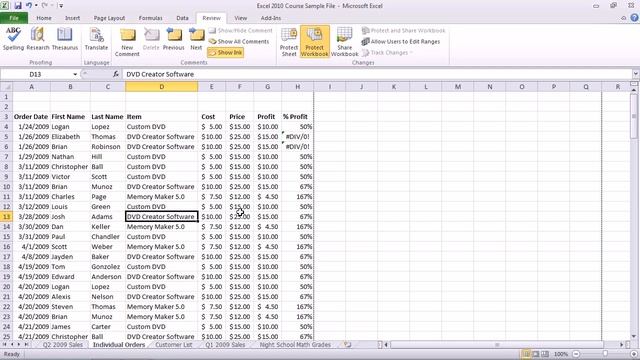The width and height of the screenshot is (640, 360).
Task: Switch to Normal view in status bar
Action: (527, 354)
